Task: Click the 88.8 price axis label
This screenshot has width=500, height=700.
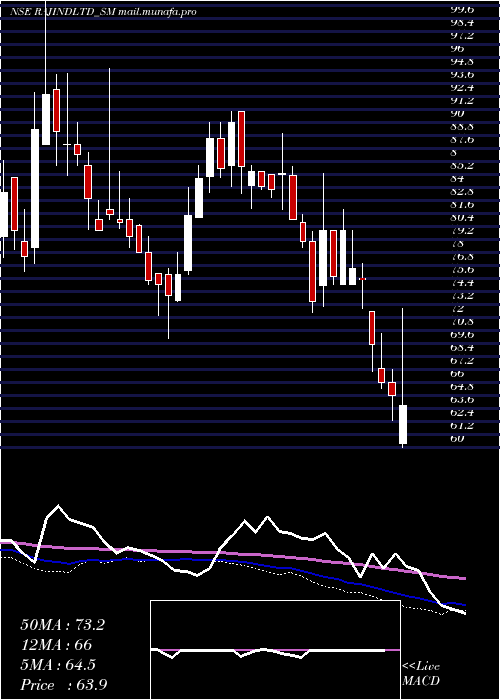Action: pos(464,126)
